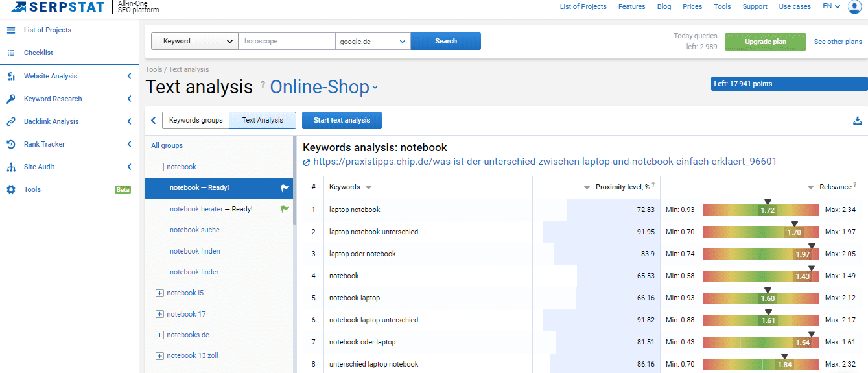Expand the notebook 17 group
The width and height of the screenshot is (868, 373).
click(160, 314)
